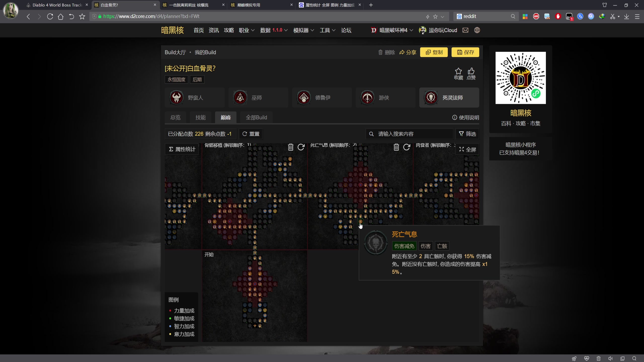
Task: Focus the 请输入搜索内容 search field
Action: [409, 134]
